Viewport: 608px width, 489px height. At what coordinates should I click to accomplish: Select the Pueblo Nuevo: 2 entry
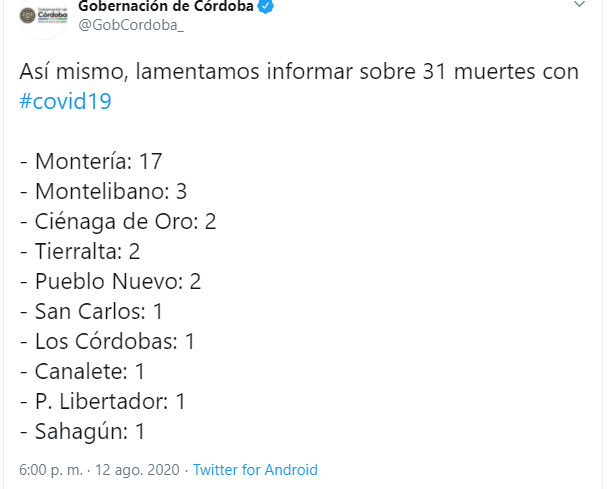pos(110,281)
